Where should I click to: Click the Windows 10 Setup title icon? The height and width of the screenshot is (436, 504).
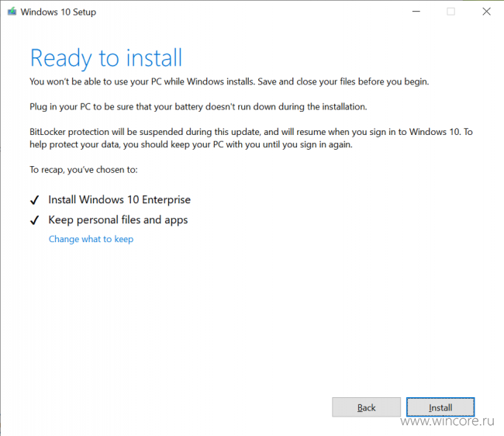click(x=12, y=12)
